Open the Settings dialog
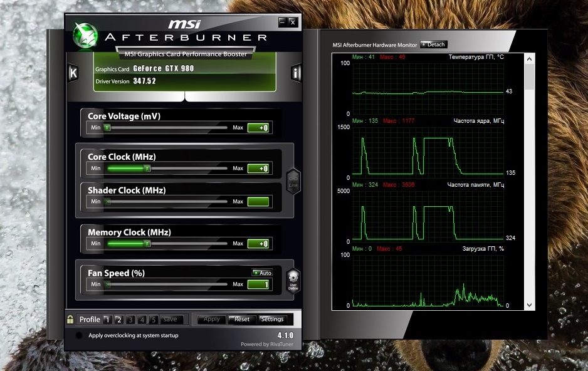Screen dimensions: 588x371 point(272,319)
